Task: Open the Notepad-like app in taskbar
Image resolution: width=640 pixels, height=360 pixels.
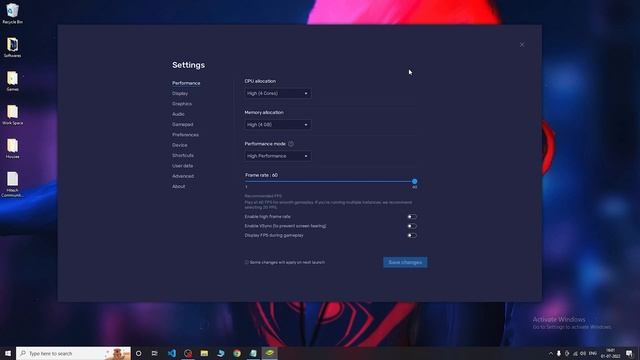Action: pyautogui.click(x=253, y=353)
